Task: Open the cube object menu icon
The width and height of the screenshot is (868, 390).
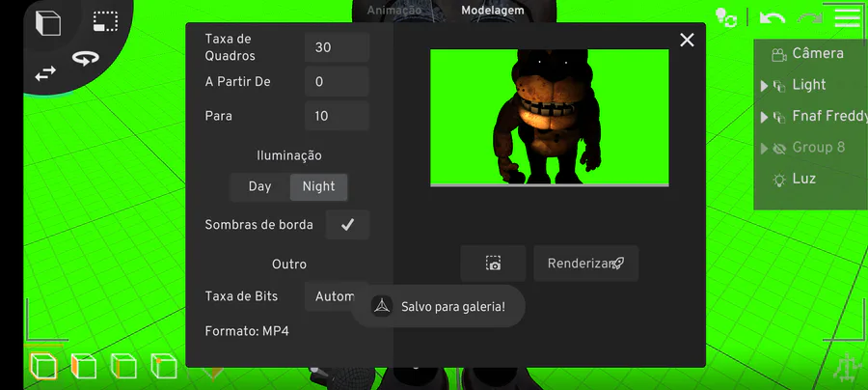Action: (47, 23)
